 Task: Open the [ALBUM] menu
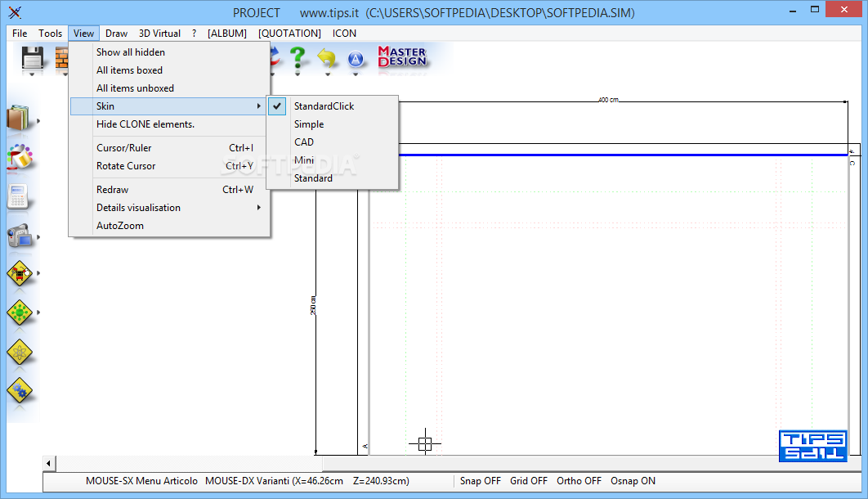click(227, 34)
